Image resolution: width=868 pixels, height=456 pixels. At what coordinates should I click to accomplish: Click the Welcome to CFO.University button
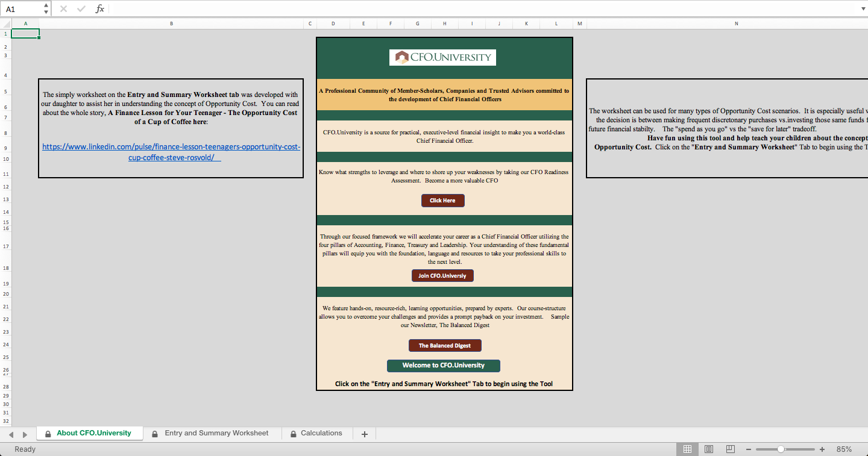[444, 366]
